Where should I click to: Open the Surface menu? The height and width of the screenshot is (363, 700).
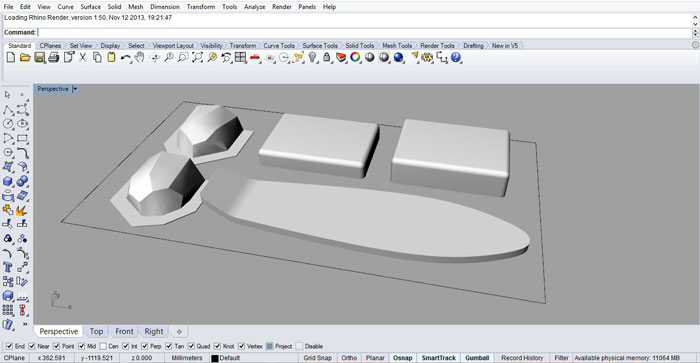click(90, 7)
